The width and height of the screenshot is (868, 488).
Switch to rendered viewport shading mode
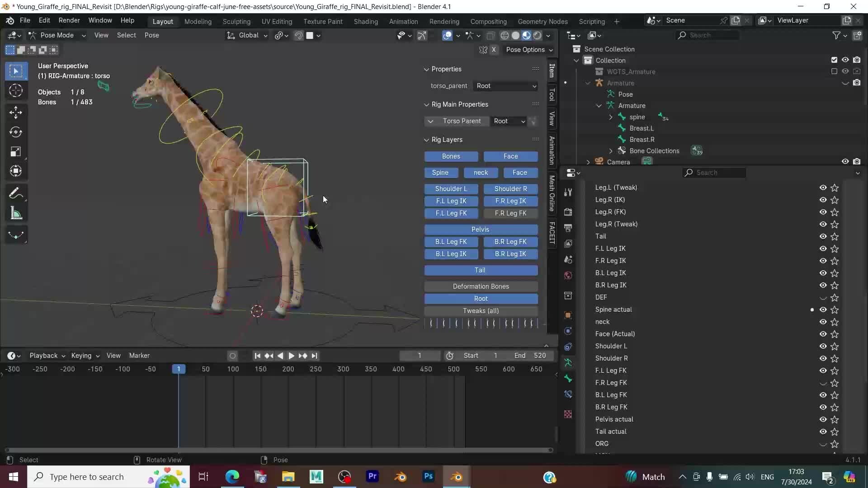coord(537,36)
